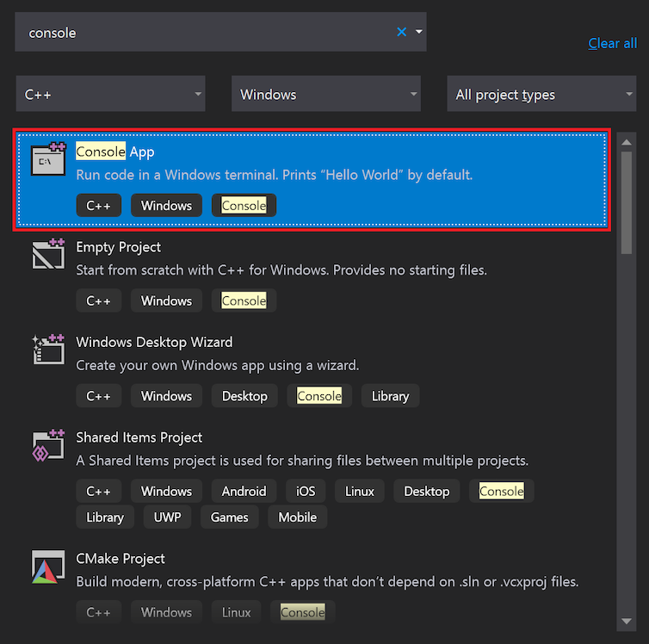Click 'Create your own Windows app using a wizard.'
Image resolution: width=649 pixels, height=644 pixels.
point(218,365)
